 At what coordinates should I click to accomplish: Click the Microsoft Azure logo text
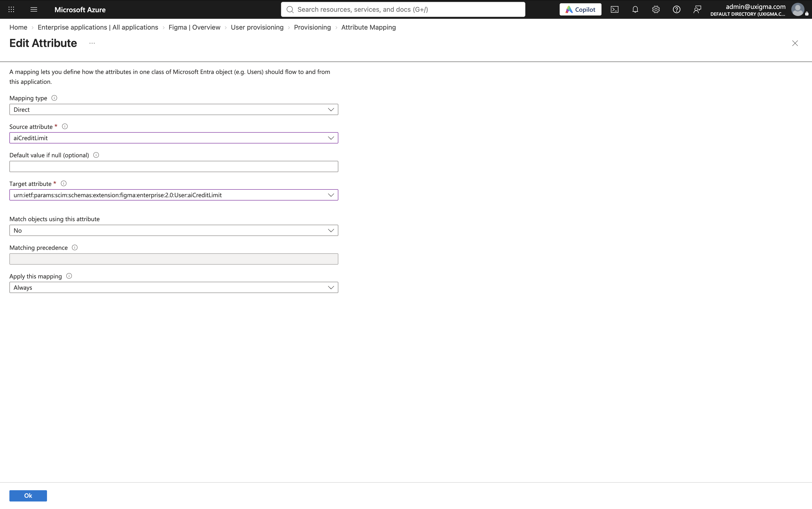(80, 9)
